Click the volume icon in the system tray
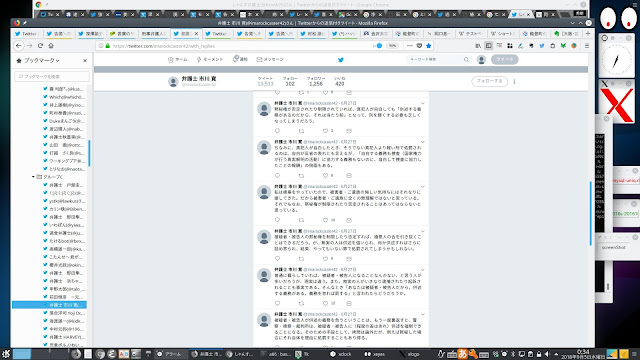640x360 pixels. click(x=547, y=354)
